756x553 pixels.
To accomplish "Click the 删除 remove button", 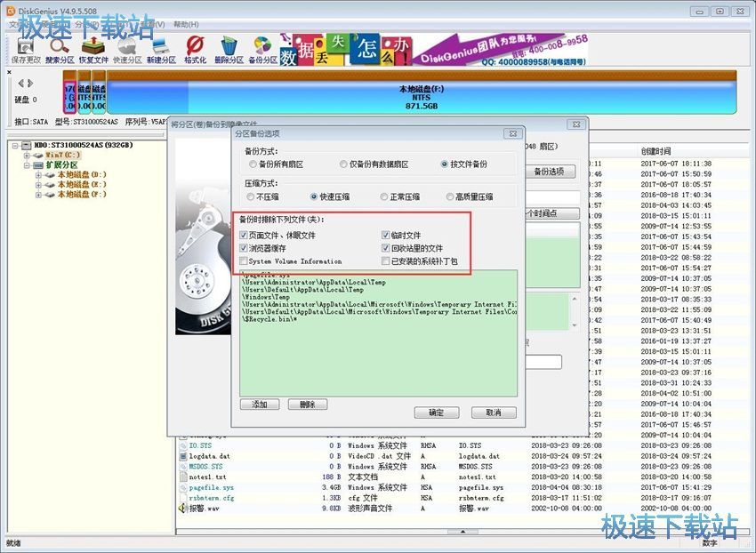I will pyautogui.click(x=307, y=404).
